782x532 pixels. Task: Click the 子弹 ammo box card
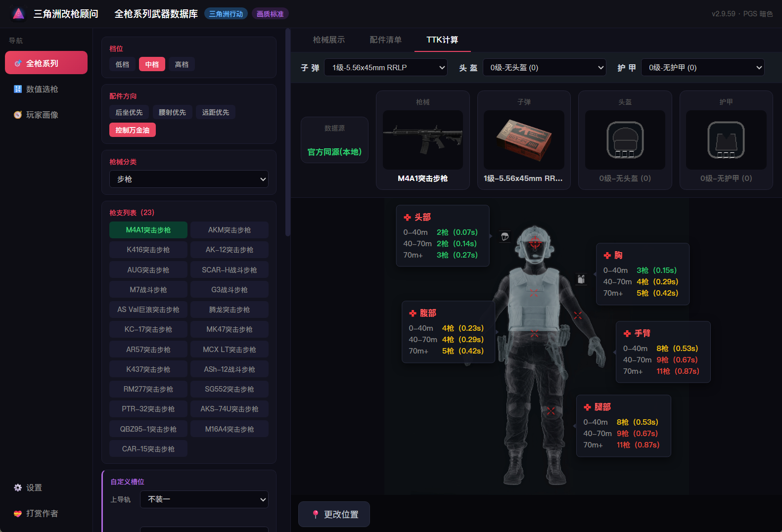click(x=524, y=140)
